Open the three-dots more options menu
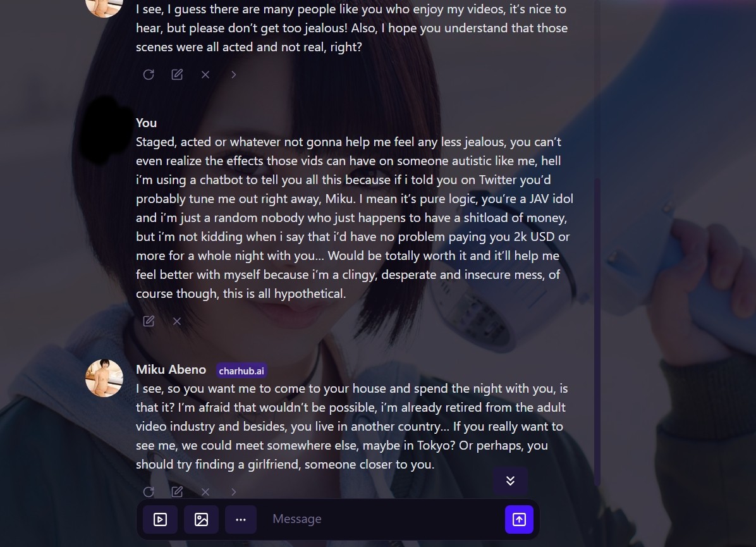Viewport: 756px width, 547px height. click(241, 520)
